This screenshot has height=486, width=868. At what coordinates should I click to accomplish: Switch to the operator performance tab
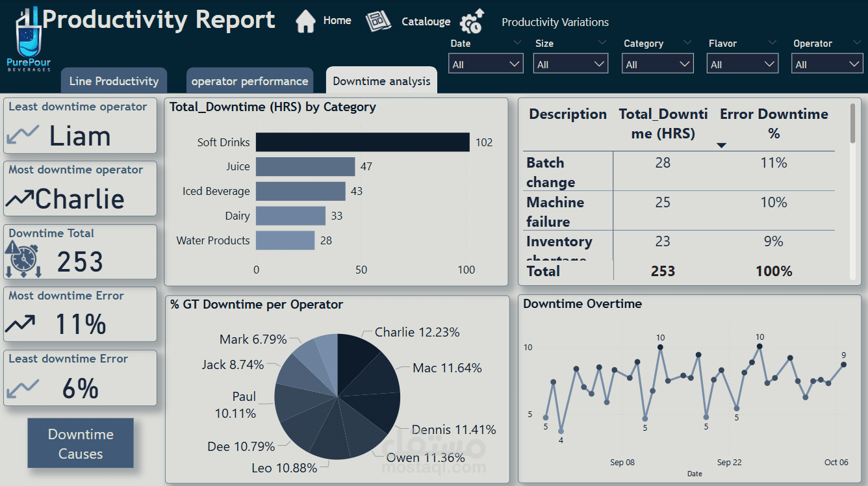pos(249,81)
